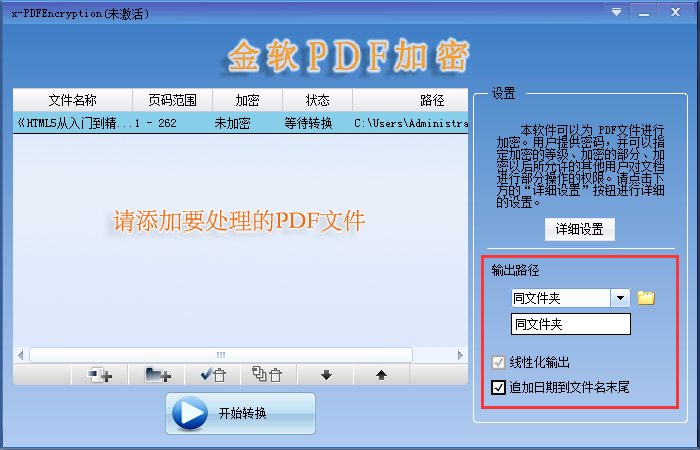The height and width of the screenshot is (450, 700).
Task: Open the title bar dropdown menu icon
Action: tap(617, 12)
